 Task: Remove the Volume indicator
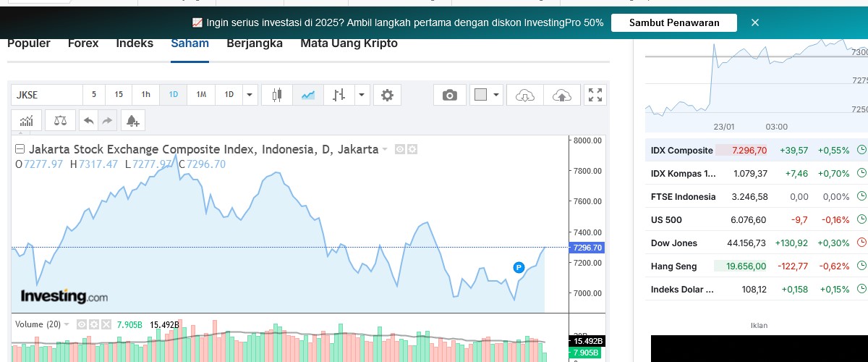click(105, 324)
